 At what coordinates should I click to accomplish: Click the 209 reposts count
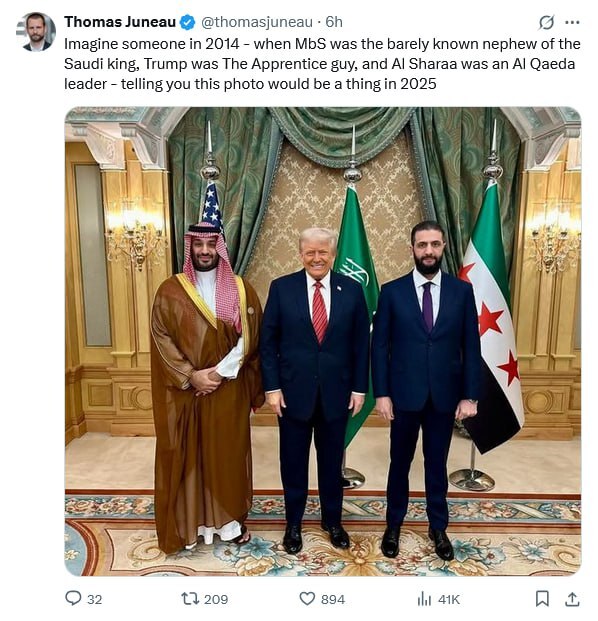216,600
